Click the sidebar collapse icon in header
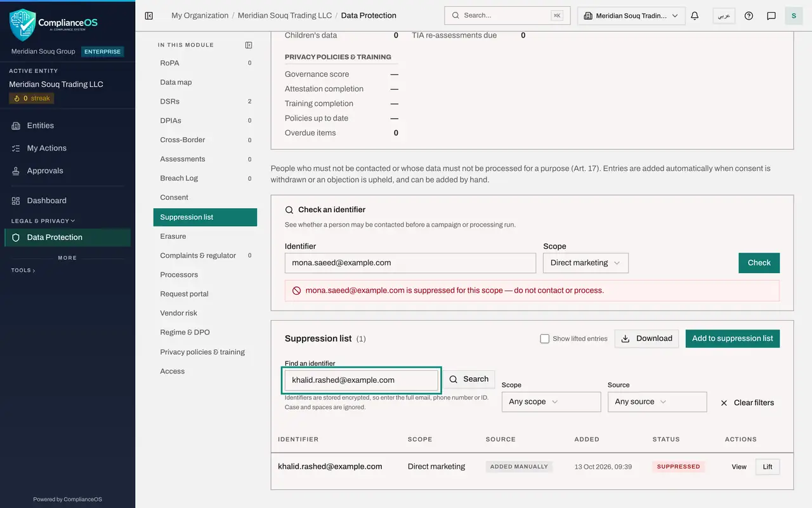 [x=149, y=16]
